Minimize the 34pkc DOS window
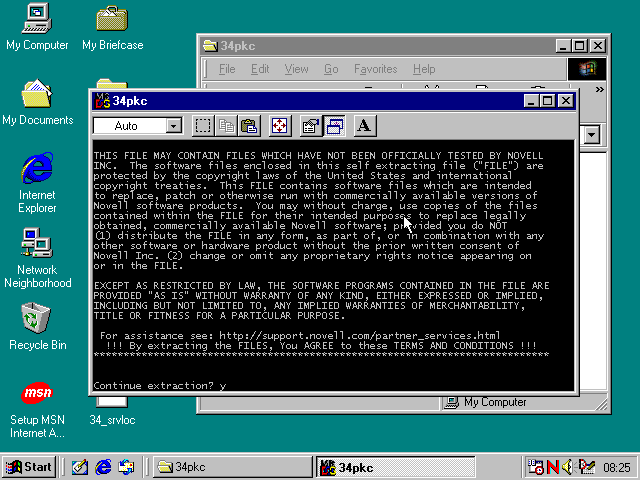The image size is (640, 480). pyautogui.click(x=531, y=101)
